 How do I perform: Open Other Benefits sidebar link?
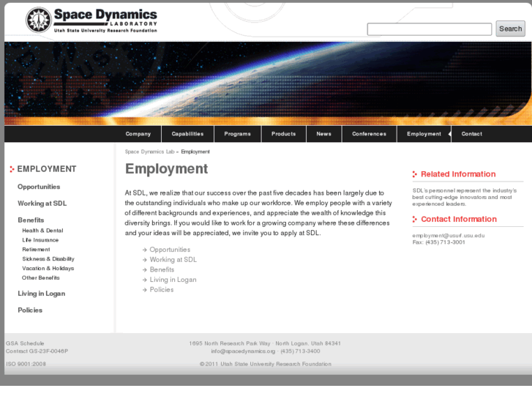pos(41,277)
